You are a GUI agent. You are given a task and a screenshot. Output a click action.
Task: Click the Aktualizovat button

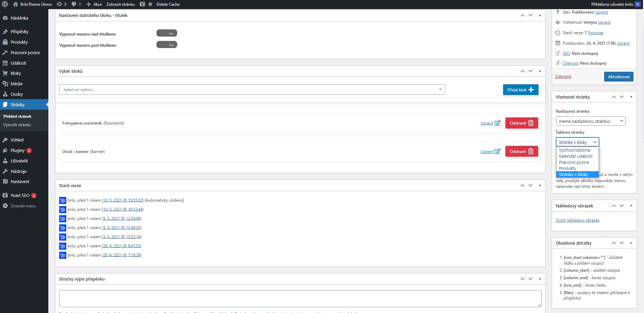click(618, 77)
